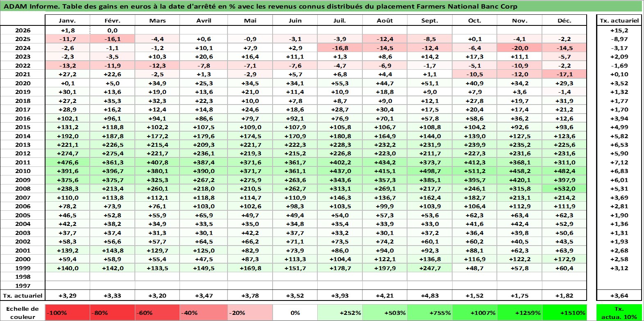
Task: Click the +3,64 overall actuarial rate cell
Action: [x=619, y=296]
